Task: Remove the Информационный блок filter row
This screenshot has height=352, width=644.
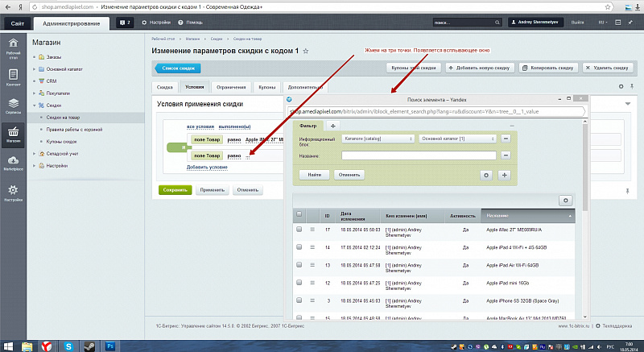Action: (x=506, y=139)
